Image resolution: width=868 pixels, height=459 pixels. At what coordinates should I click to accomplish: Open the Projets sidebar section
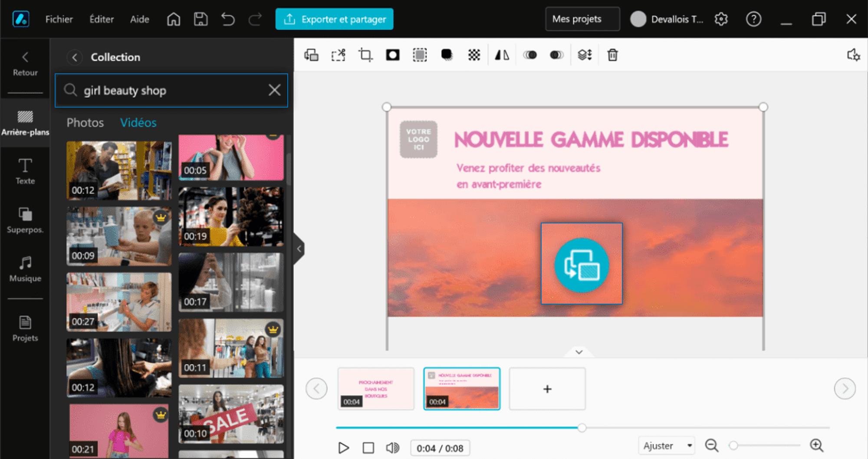tap(25, 329)
